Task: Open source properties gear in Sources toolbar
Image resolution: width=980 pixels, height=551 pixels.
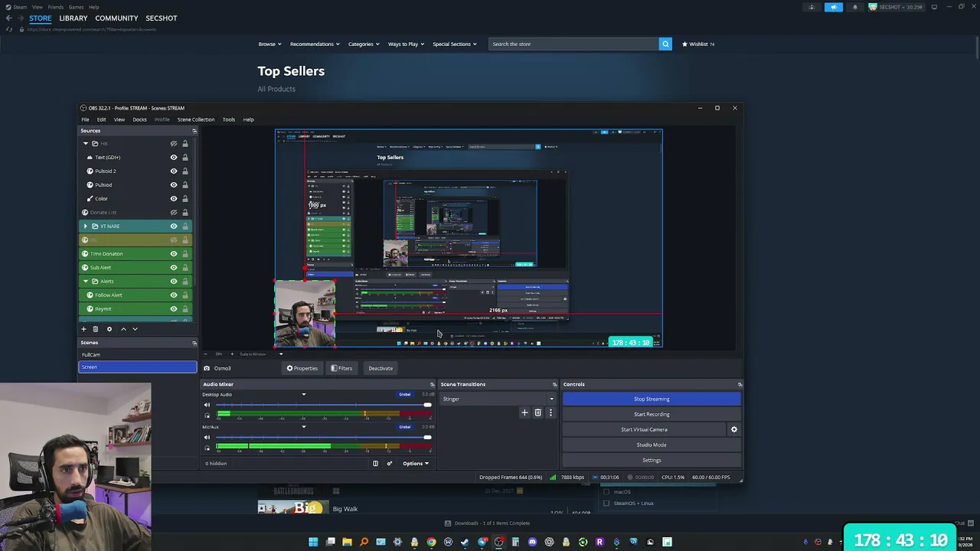Action: (x=109, y=329)
